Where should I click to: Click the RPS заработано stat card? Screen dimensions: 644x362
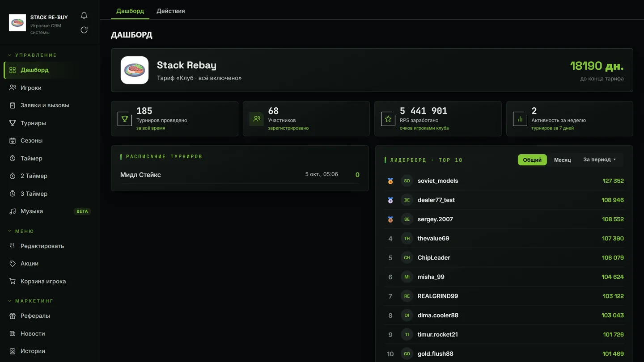point(438,118)
